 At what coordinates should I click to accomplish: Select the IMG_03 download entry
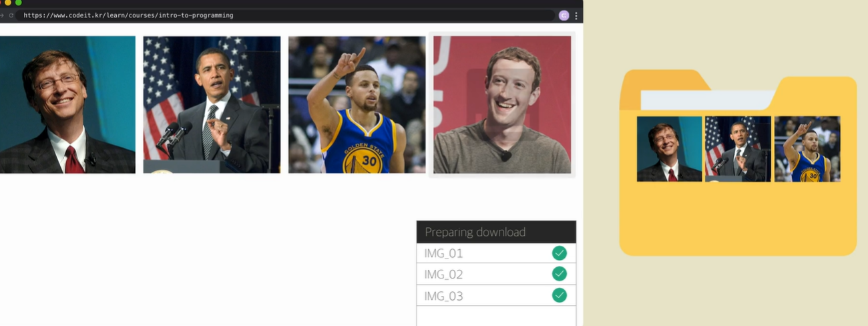(496, 295)
